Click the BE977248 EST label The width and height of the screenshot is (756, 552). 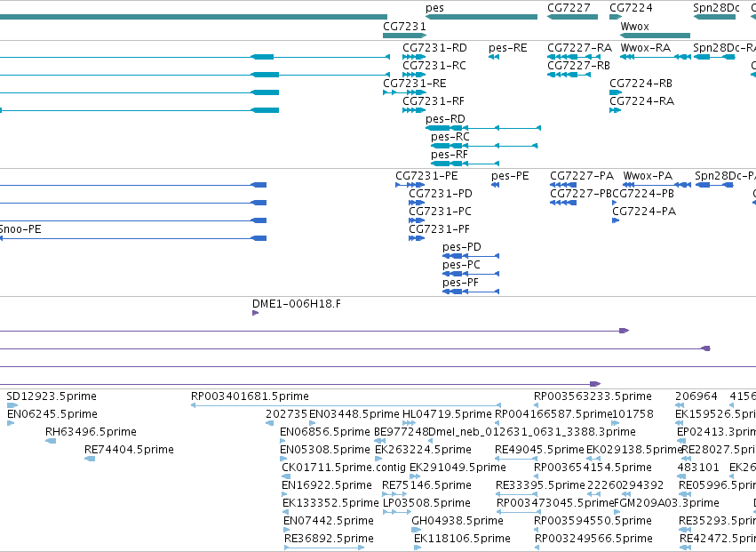coord(401,432)
